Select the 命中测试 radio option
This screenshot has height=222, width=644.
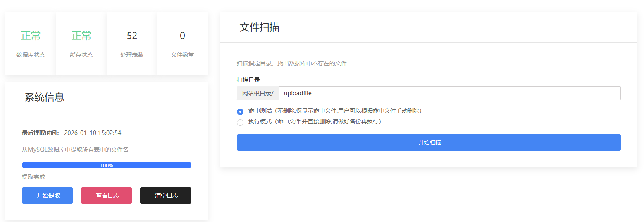pyautogui.click(x=240, y=111)
